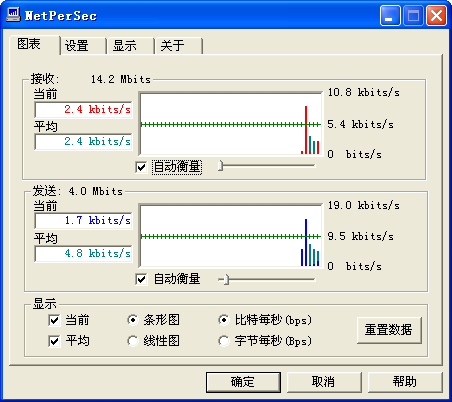Uncheck the 当前 display checkbox
Image resolution: width=452 pixels, height=402 pixels.
pos(54,320)
